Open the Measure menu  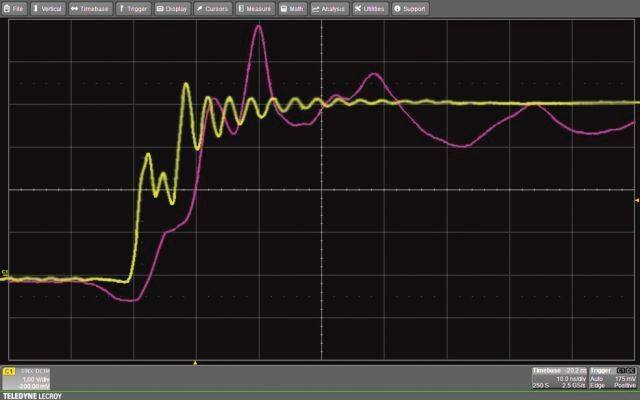(x=255, y=9)
